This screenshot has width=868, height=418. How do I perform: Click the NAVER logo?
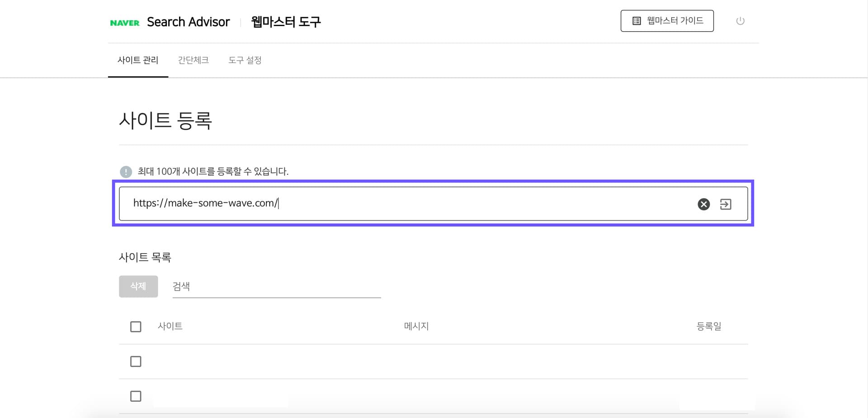click(x=124, y=22)
